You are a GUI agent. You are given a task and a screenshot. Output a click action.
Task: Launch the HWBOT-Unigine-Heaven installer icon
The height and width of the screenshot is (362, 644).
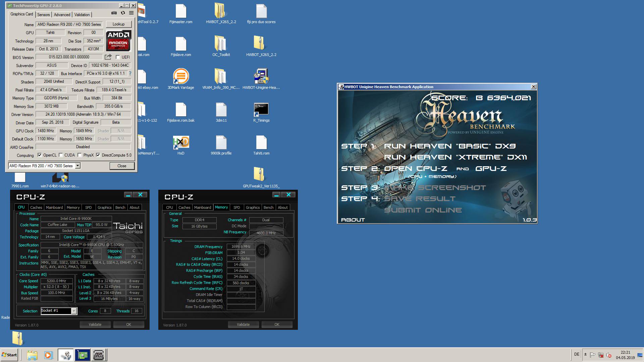pos(261,79)
